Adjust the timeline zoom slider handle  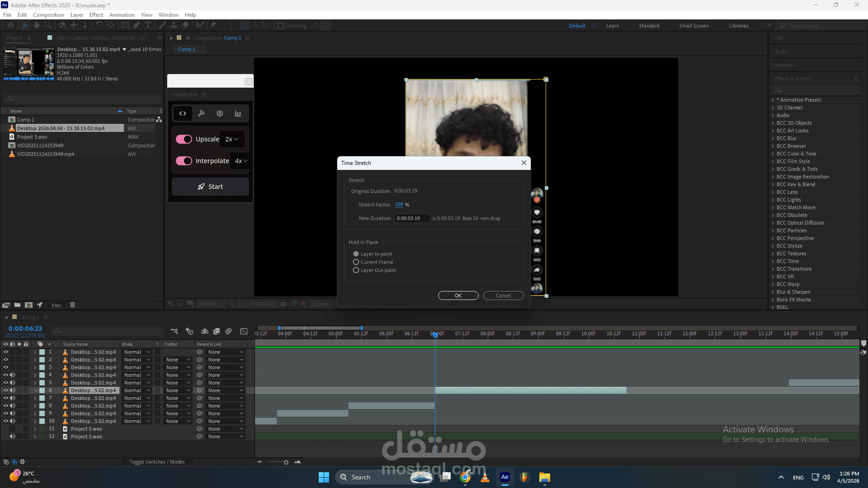click(286, 462)
